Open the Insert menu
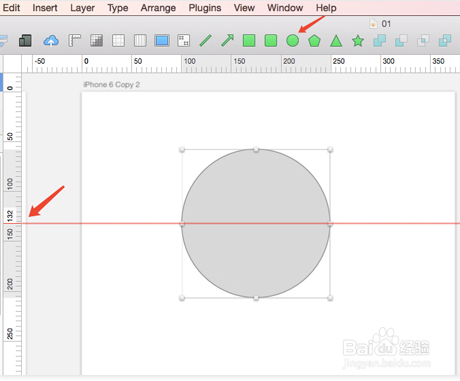 pos(45,8)
